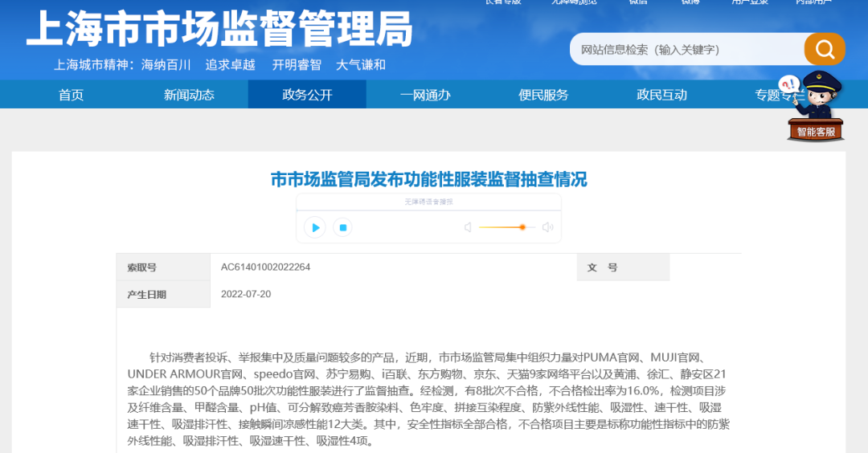868x453 pixels.
Task: Click the 微信 link in top bar
Action: pos(637,2)
